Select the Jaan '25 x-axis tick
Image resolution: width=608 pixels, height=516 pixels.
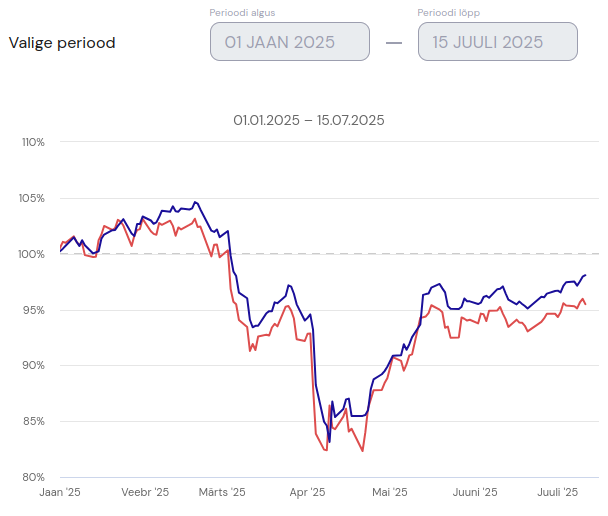[60, 492]
